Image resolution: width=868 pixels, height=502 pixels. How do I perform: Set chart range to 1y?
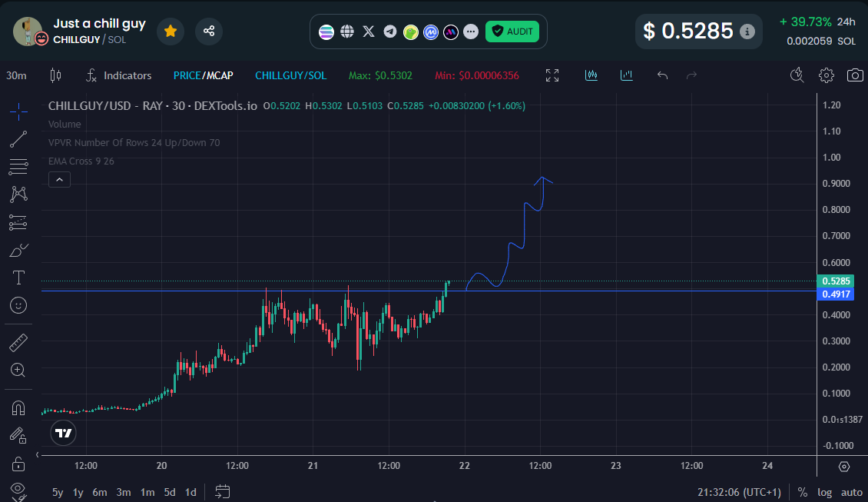(x=78, y=492)
